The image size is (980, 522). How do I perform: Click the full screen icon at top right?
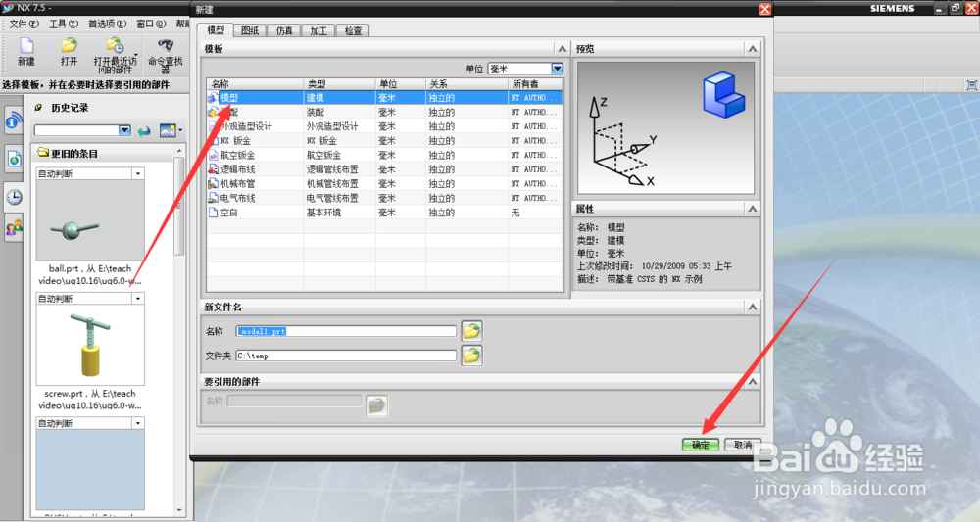tap(971, 85)
